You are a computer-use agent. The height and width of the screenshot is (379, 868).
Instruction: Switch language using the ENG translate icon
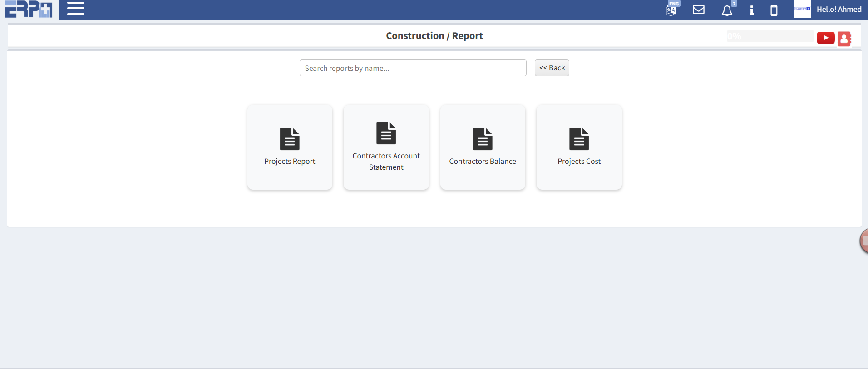pyautogui.click(x=671, y=9)
